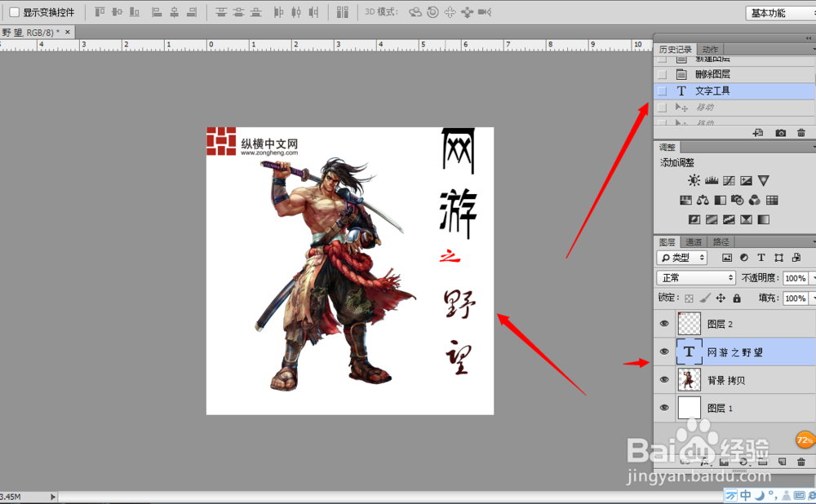Add Threshold adjustment
Screen dimensions: 816x504
tap(729, 219)
